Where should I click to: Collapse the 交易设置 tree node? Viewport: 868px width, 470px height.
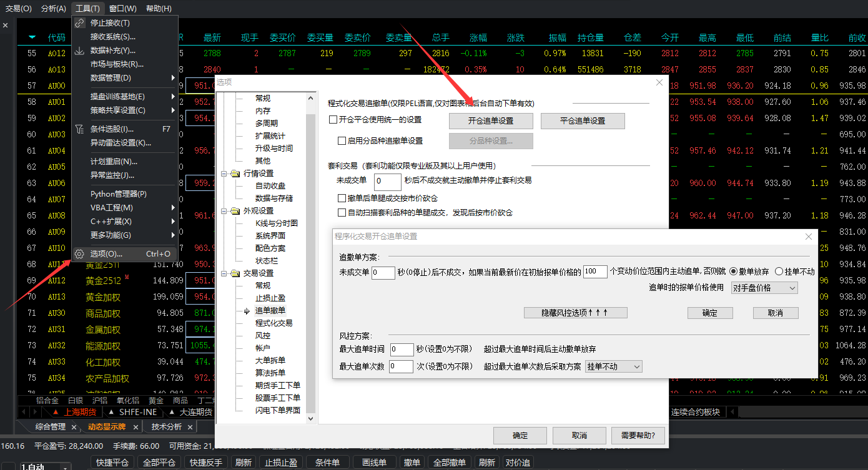coord(224,273)
